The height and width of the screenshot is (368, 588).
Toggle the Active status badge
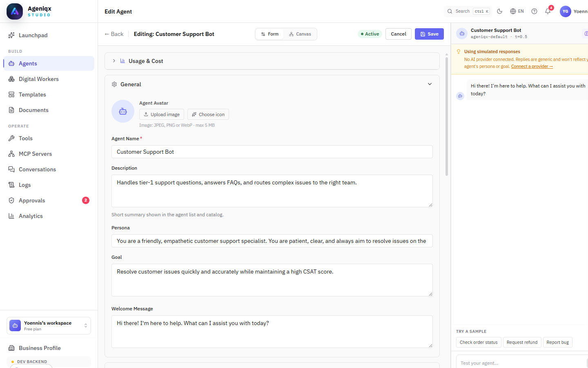370,34
